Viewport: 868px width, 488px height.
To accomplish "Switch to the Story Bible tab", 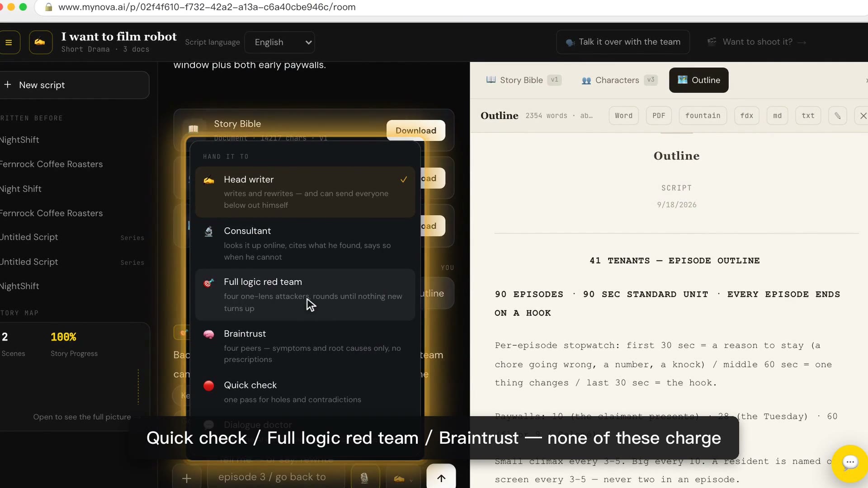I will [x=524, y=80].
